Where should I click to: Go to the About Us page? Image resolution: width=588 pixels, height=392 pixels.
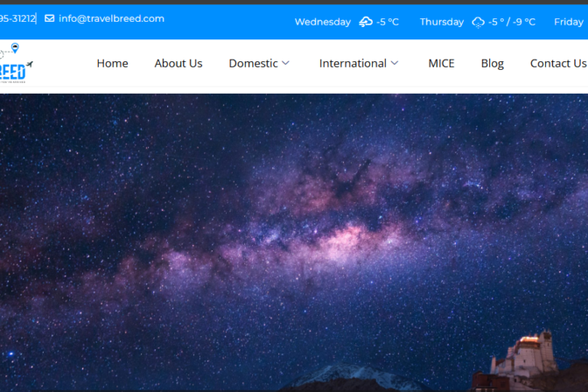click(178, 63)
